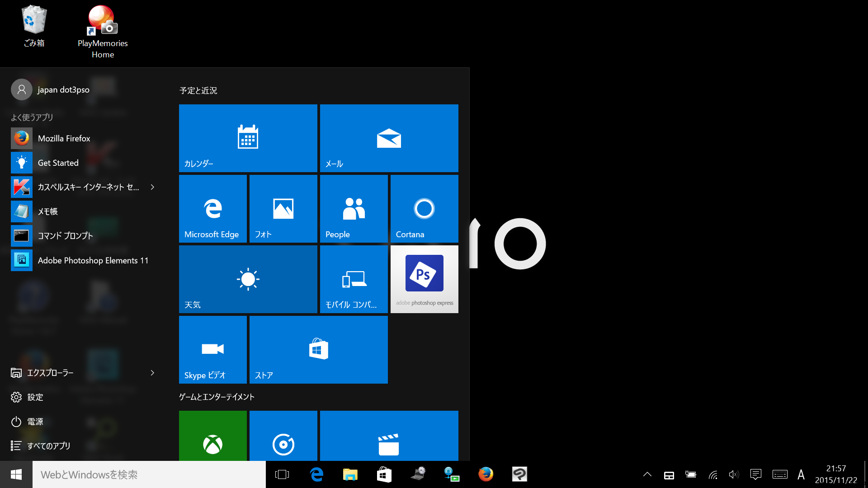Open the Store icon on the taskbar
The width and height of the screenshot is (868, 488).
pyautogui.click(x=384, y=474)
